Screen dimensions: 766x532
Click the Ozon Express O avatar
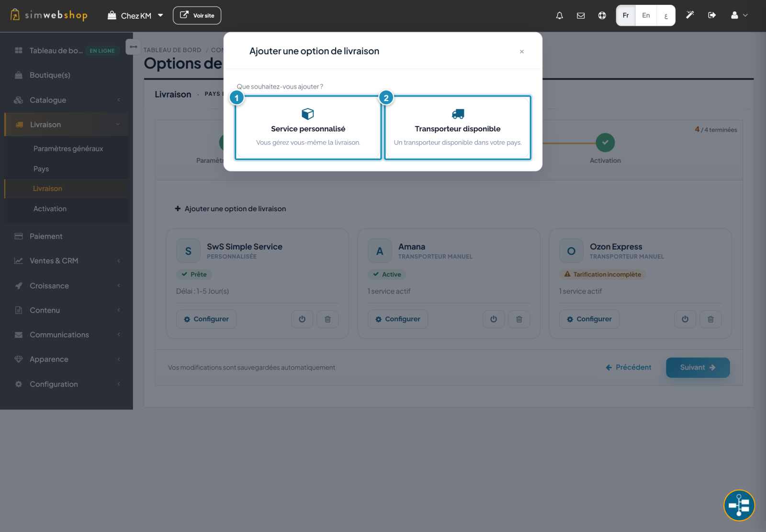point(571,251)
